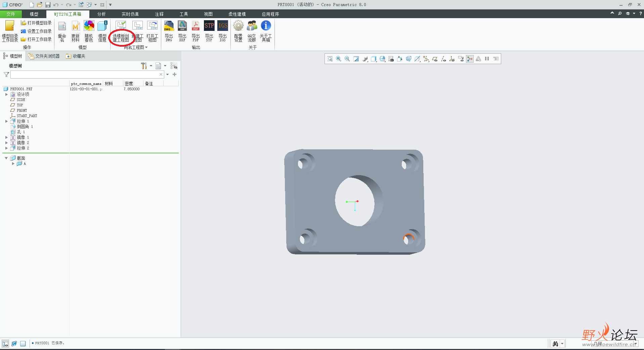Screen dimensions: 644x350
Task: Open model tree settings hammer icon
Action: pyautogui.click(x=144, y=66)
